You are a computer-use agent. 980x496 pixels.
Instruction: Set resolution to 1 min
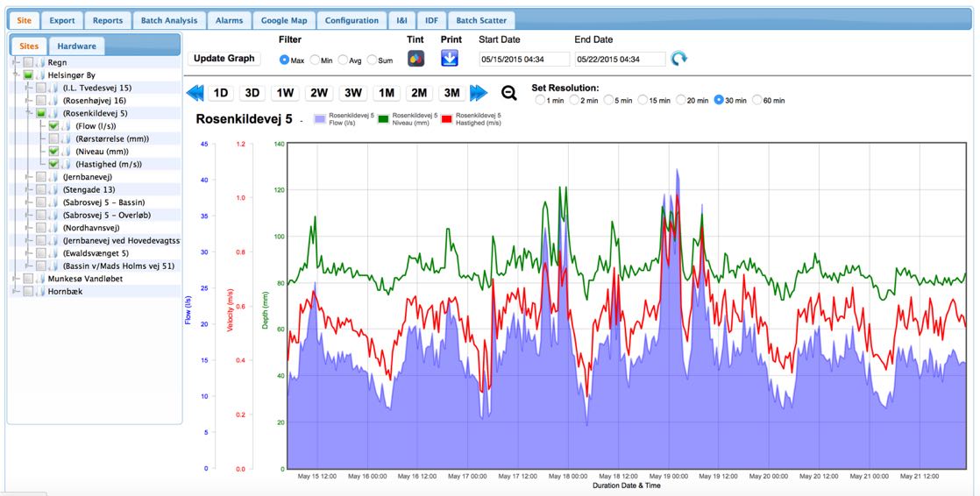(540, 100)
